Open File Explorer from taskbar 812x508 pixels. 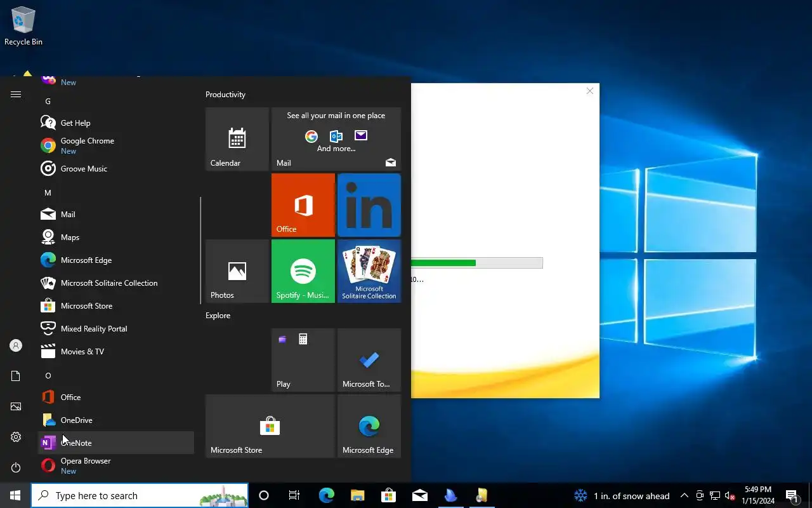tap(357, 495)
